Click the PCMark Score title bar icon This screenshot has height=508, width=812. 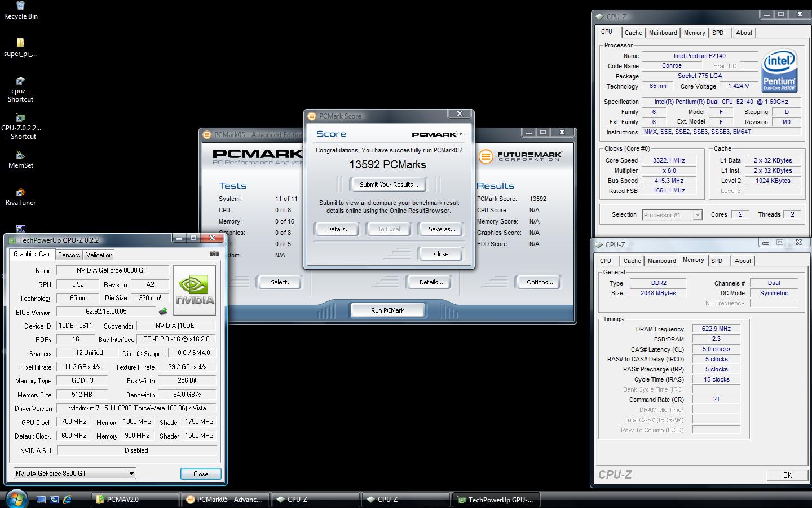311,116
